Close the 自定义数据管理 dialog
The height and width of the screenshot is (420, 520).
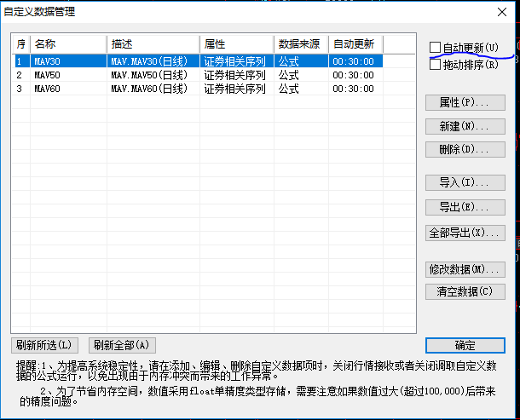(502, 12)
